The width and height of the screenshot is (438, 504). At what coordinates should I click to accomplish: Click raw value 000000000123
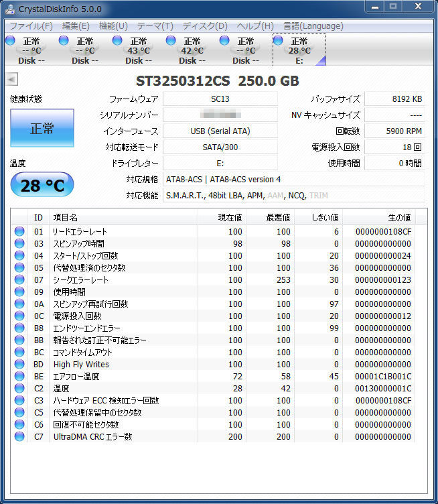tap(383, 280)
